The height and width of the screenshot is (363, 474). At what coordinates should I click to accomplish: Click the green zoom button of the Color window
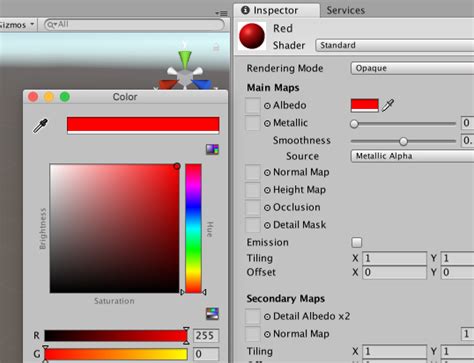65,97
